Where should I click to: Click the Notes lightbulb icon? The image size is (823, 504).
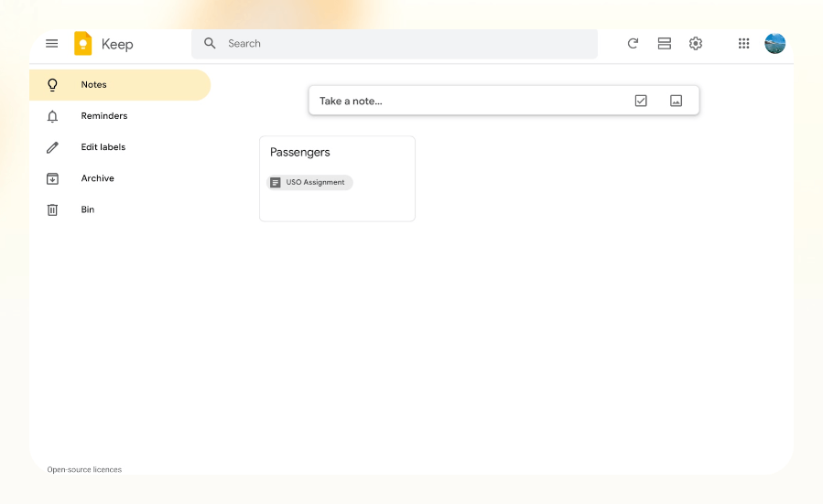point(52,85)
